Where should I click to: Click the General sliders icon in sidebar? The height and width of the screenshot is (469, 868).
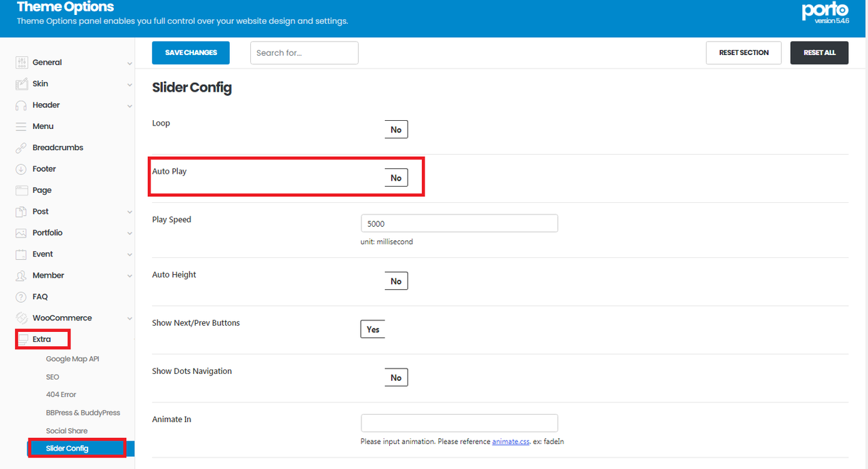pos(21,62)
